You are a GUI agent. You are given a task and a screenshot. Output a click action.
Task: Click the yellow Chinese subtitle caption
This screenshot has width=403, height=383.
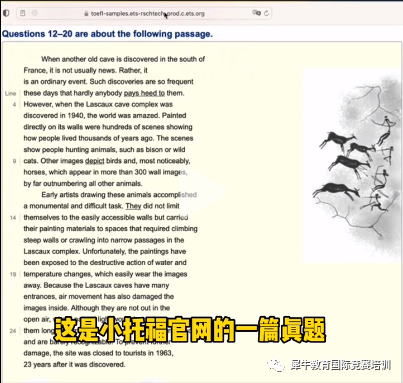tap(190, 330)
